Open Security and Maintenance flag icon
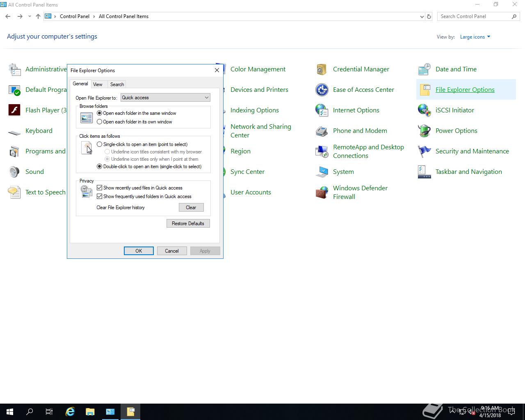525x420 pixels. [425, 151]
